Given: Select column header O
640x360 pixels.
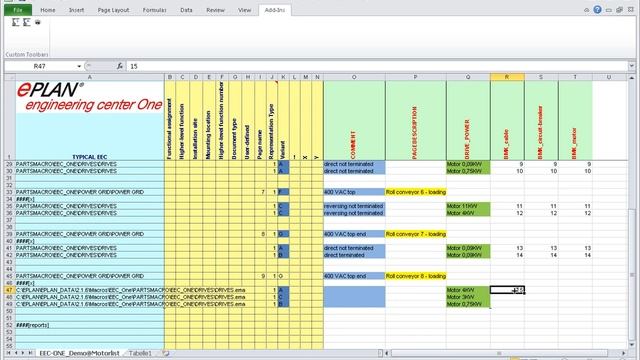Looking at the screenshot, I should [354, 77].
